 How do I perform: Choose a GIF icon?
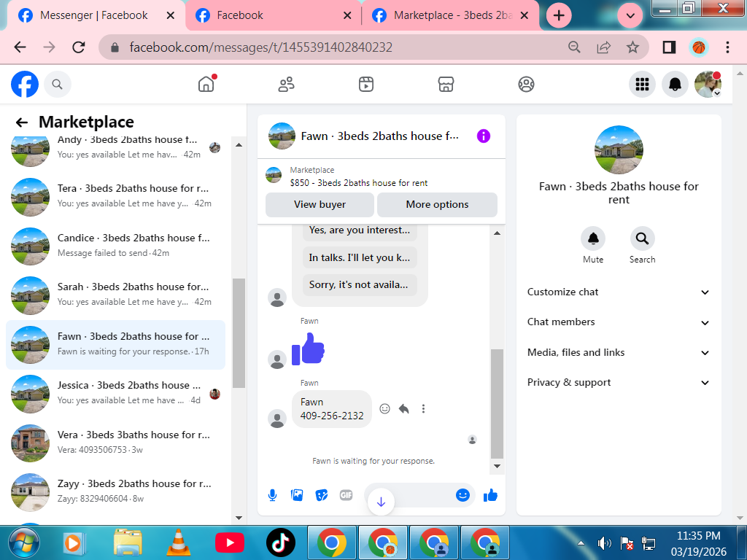coord(346,496)
